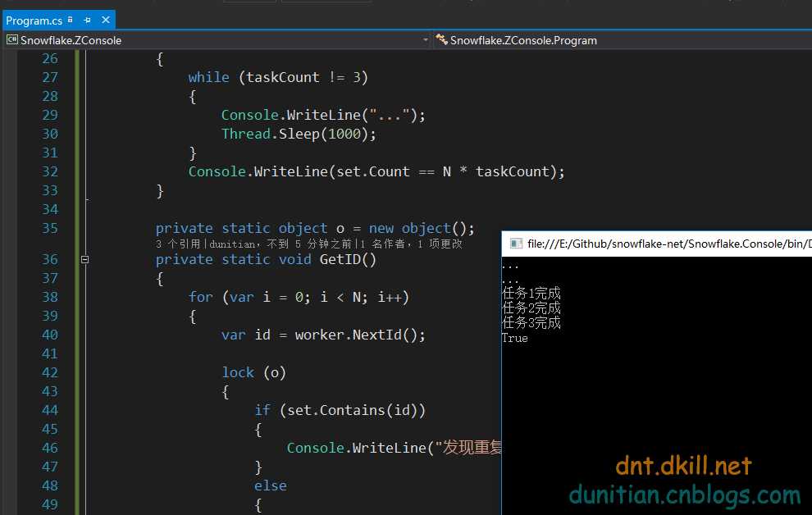Click the GetID method name on line 36

tap(340, 259)
